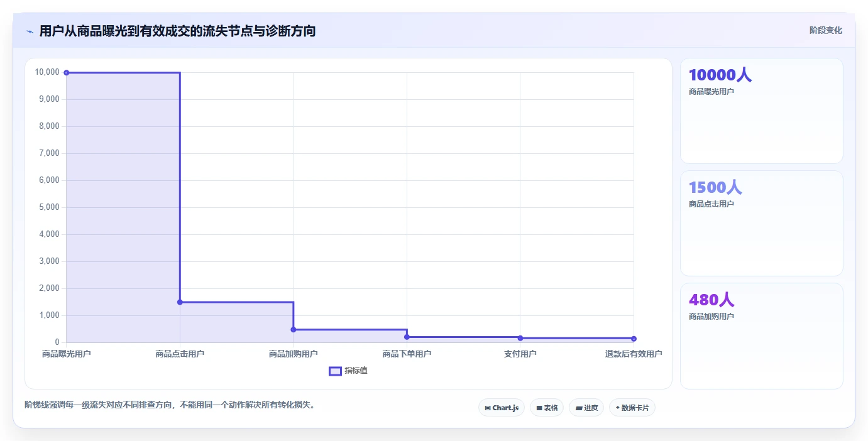This screenshot has width=868, height=441.
Task: Click the 阶段变化 label in header
Action: pyautogui.click(x=826, y=30)
